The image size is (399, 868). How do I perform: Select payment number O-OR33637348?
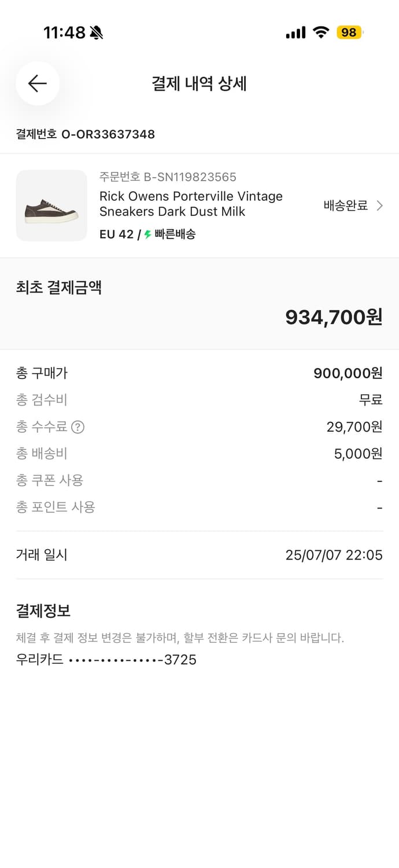[84, 134]
